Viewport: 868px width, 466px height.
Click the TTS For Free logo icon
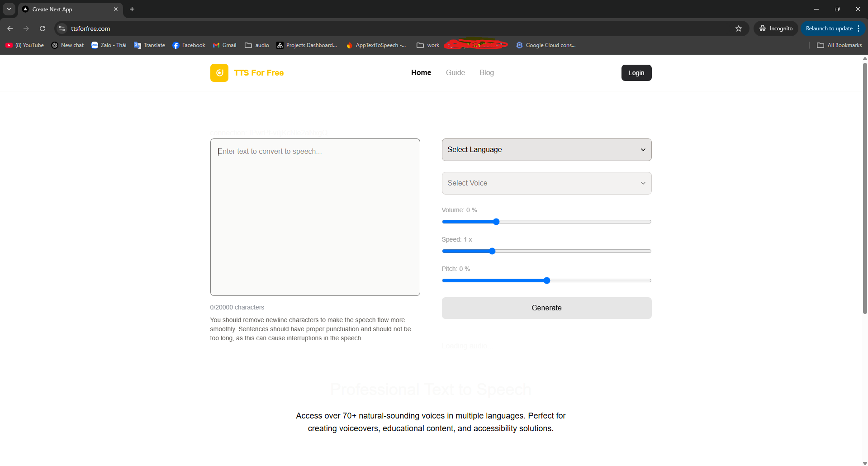219,73
